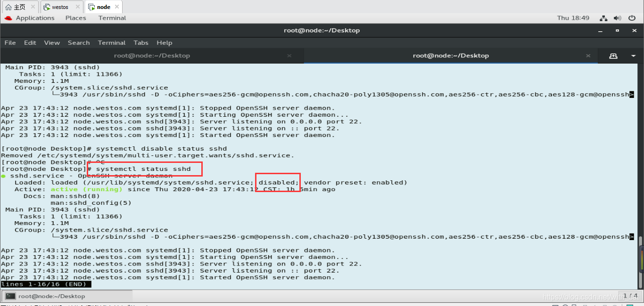This screenshot has width=644, height=306.
Task: Expand the tab list dropdown arrow
Action: (x=633, y=56)
